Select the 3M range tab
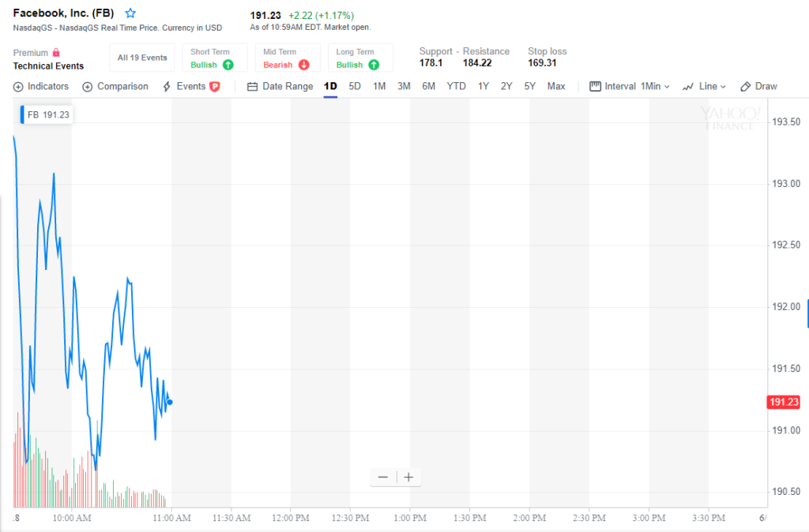Screen dimensions: 809x532 (404, 87)
